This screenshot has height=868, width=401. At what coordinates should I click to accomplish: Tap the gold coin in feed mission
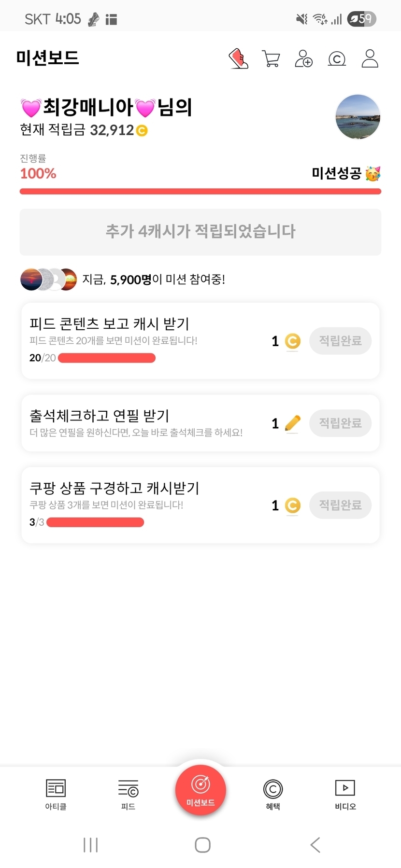point(292,341)
